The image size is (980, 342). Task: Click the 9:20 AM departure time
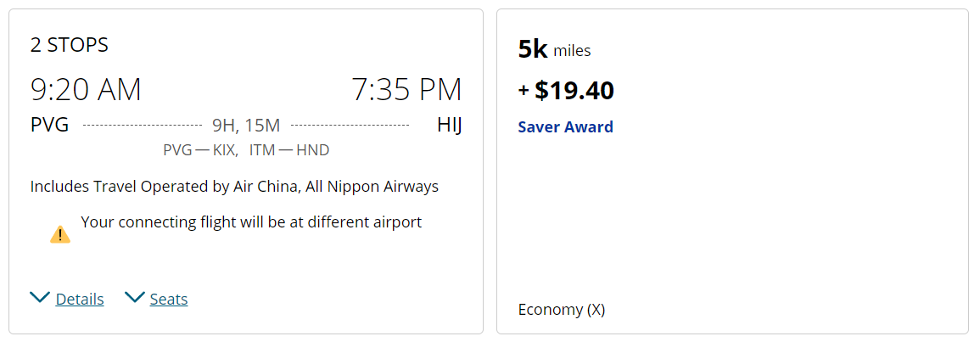coord(87,89)
